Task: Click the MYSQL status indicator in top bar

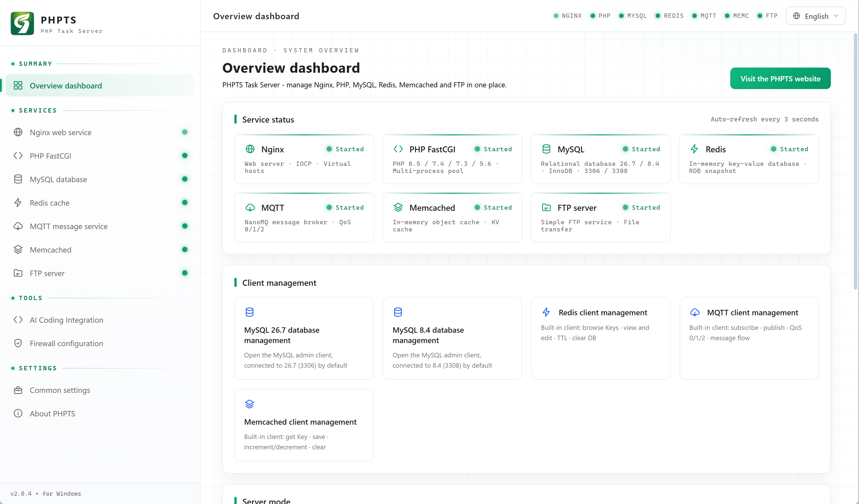Action: pyautogui.click(x=633, y=16)
